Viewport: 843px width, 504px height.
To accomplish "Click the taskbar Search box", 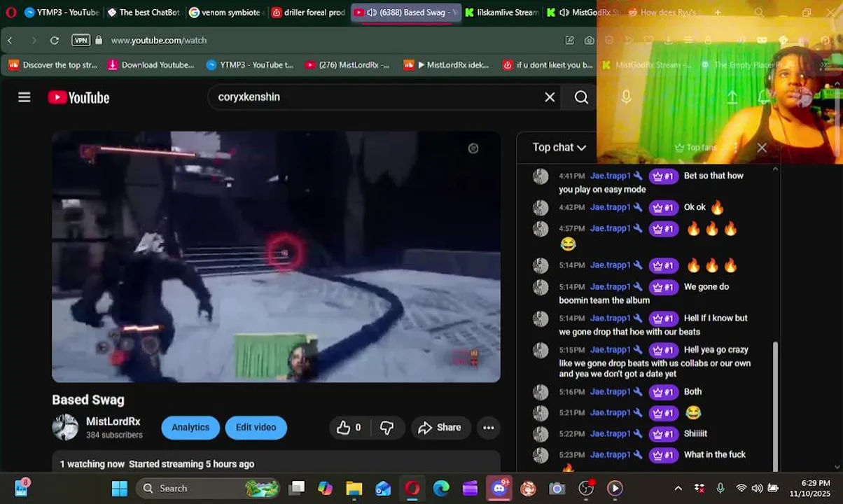I will pyautogui.click(x=208, y=489).
